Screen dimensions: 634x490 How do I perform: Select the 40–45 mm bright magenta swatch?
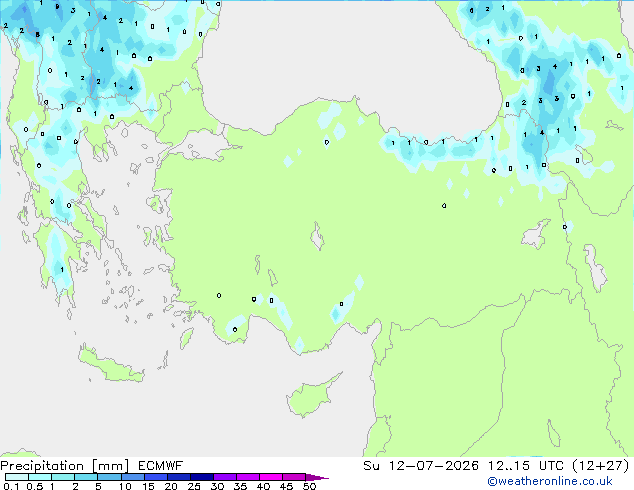(x=271, y=477)
